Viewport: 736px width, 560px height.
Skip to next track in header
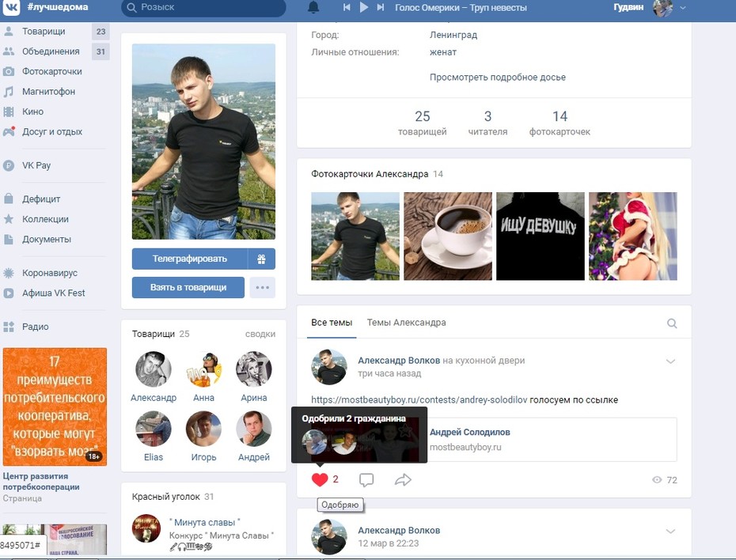(x=381, y=7)
